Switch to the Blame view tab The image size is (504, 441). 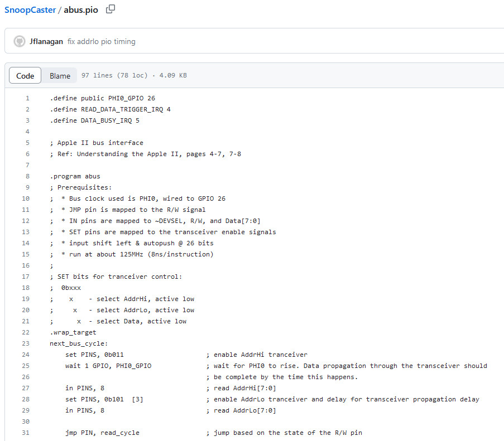click(x=60, y=75)
